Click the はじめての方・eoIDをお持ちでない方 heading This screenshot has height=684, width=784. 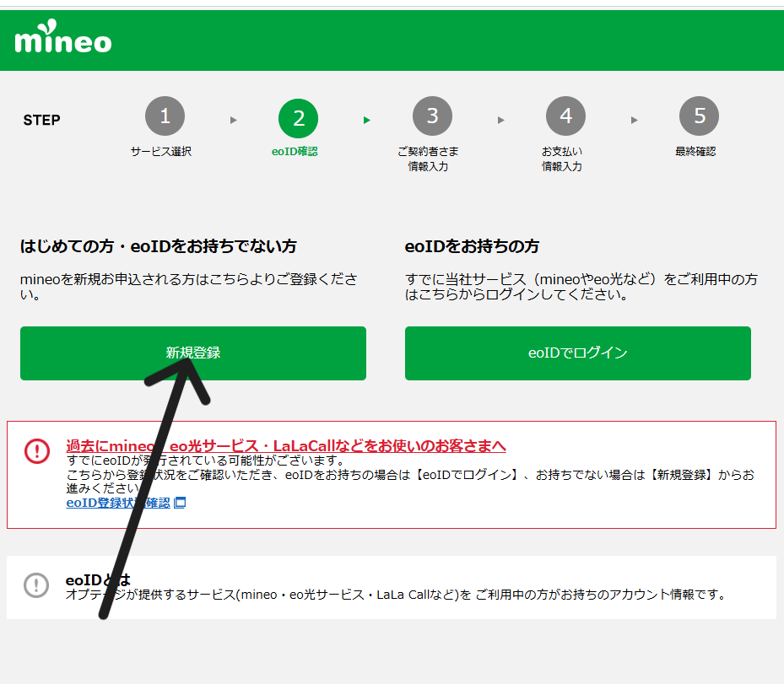159,246
